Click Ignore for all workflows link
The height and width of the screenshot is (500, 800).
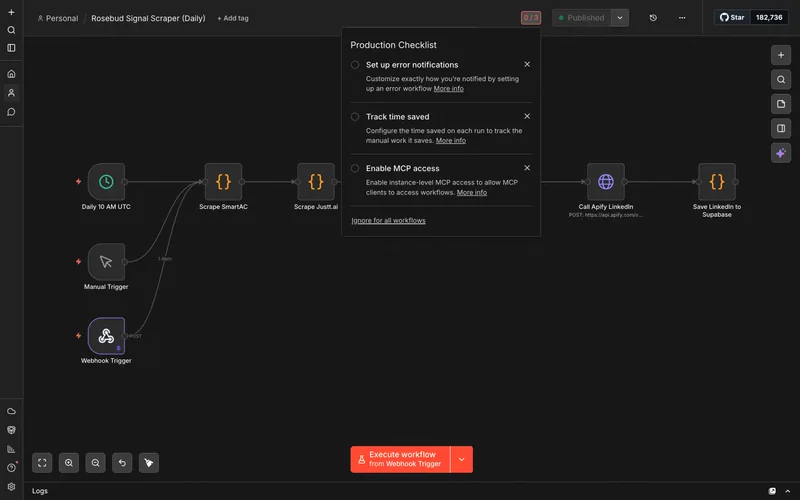click(388, 220)
